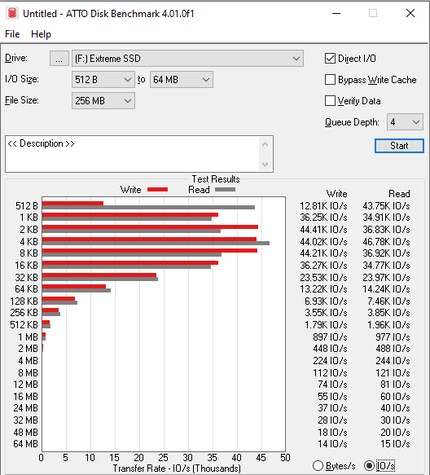The image size is (430, 475).
Task: Click the description box up scroll arrow
Action: coord(265,145)
